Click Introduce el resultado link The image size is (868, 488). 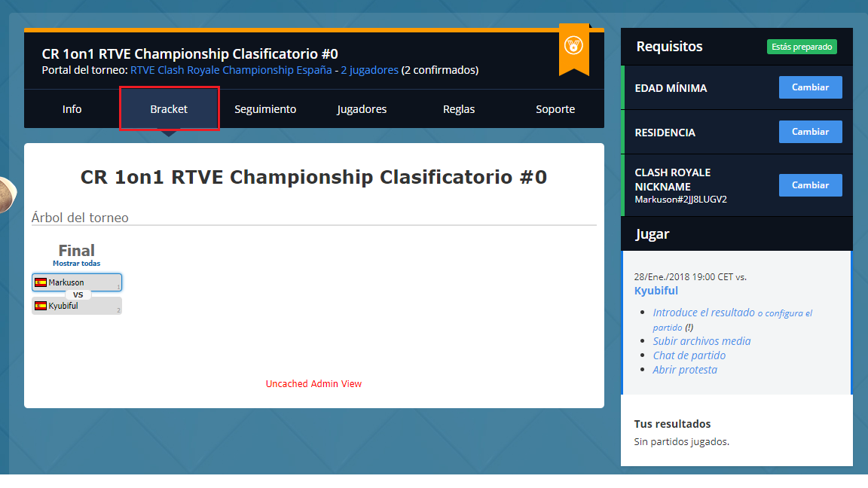pos(704,313)
